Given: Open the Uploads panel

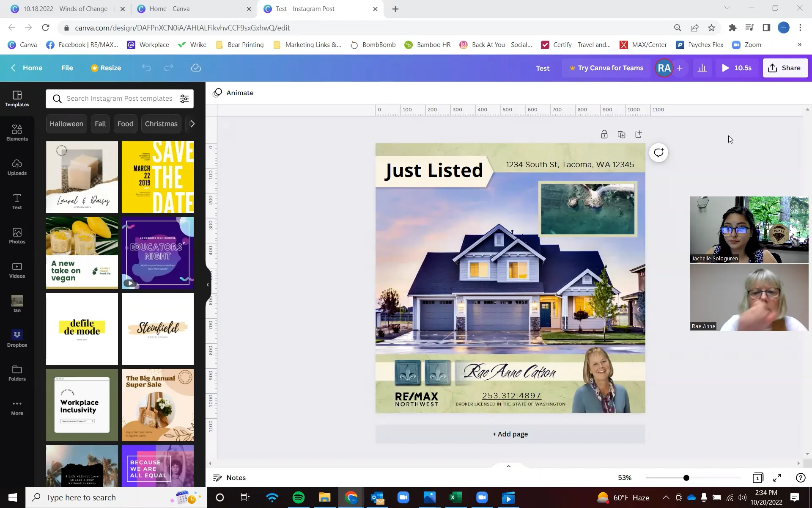Looking at the screenshot, I should click(17, 167).
